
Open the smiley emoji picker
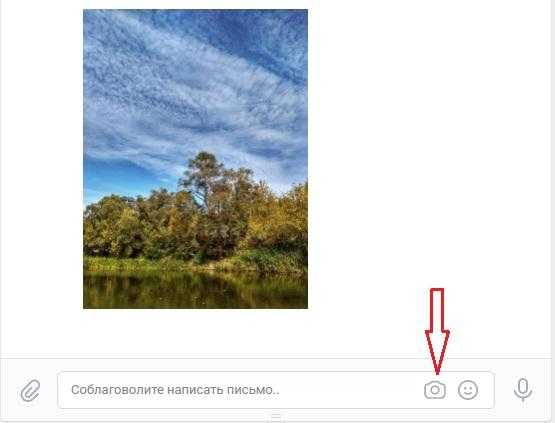[468, 390]
